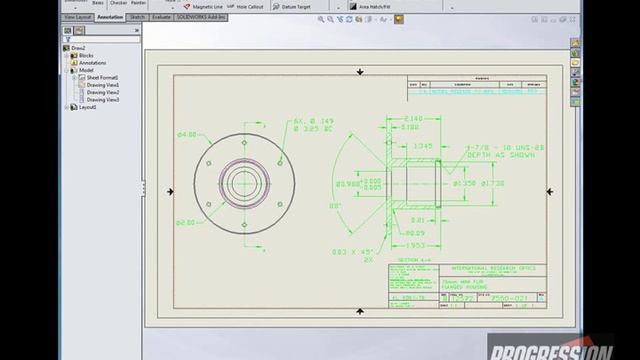
Task: Select the Layout1 tree item
Action: [88, 107]
